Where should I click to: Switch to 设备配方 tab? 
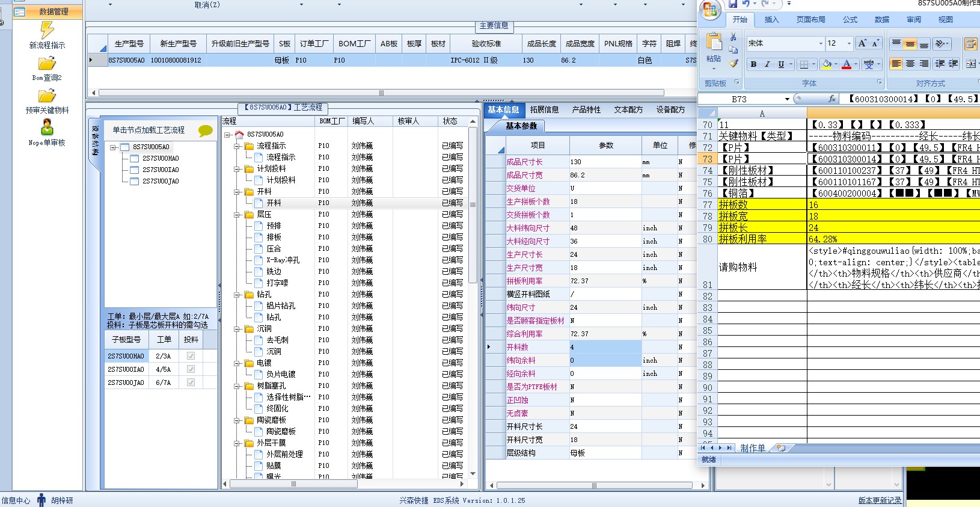tap(670, 109)
